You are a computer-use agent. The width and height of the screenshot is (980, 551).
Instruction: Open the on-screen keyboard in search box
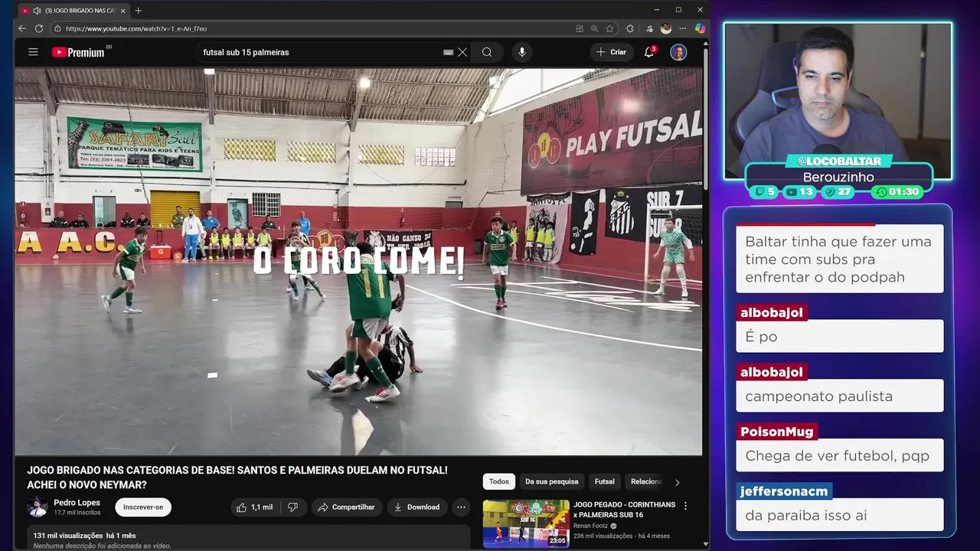point(449,52)
